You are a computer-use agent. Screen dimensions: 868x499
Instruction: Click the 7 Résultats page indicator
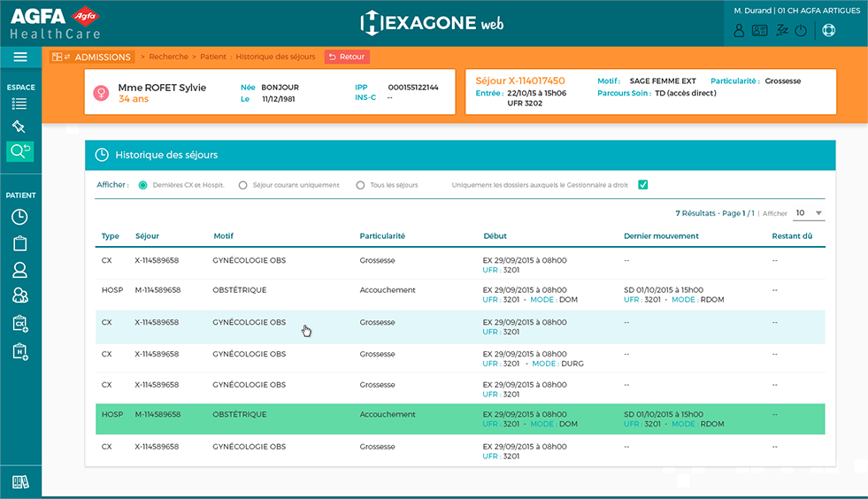(715, 213)
